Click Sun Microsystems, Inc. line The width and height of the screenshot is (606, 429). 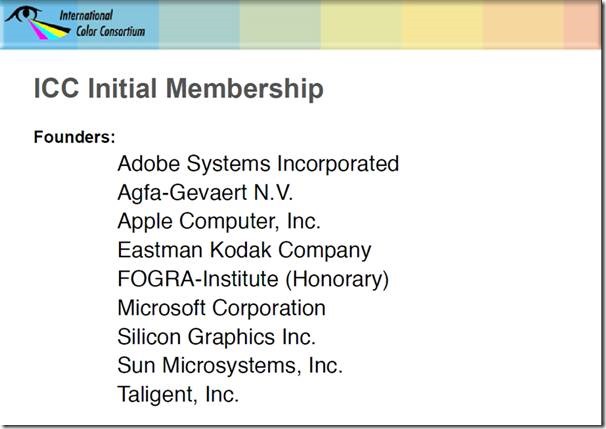[230, 366]
